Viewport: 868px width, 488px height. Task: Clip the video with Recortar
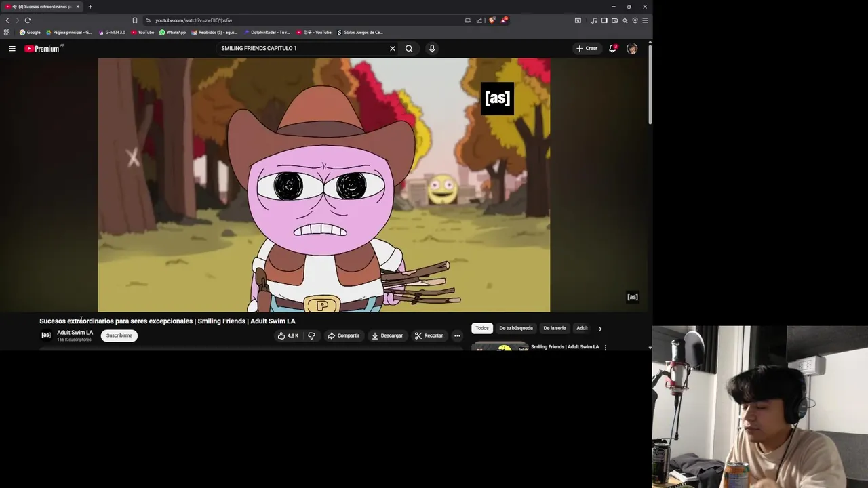tap(429, 335)
